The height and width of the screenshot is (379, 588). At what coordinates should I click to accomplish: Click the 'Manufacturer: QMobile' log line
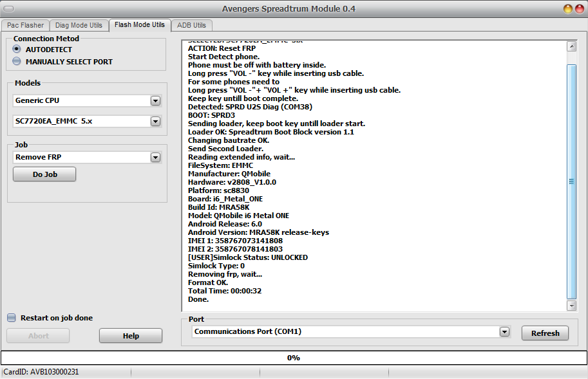229,174
